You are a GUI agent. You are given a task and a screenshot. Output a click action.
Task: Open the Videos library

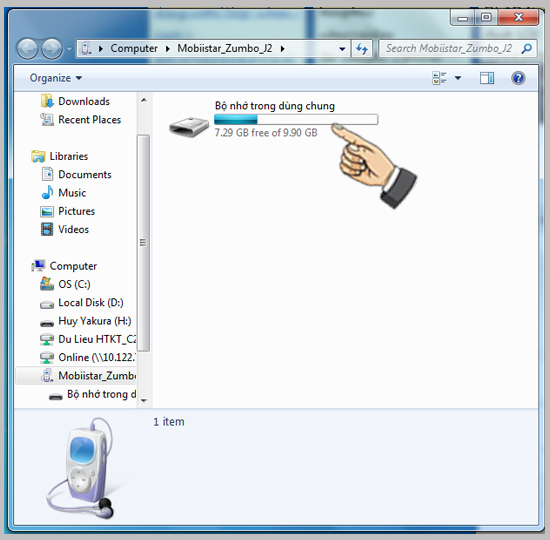click(73, 229)
